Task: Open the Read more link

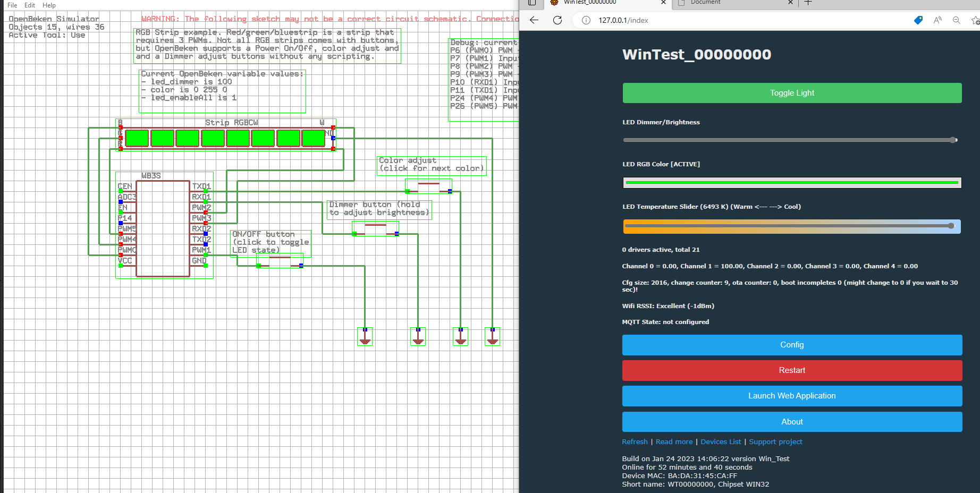Action: 674,441
